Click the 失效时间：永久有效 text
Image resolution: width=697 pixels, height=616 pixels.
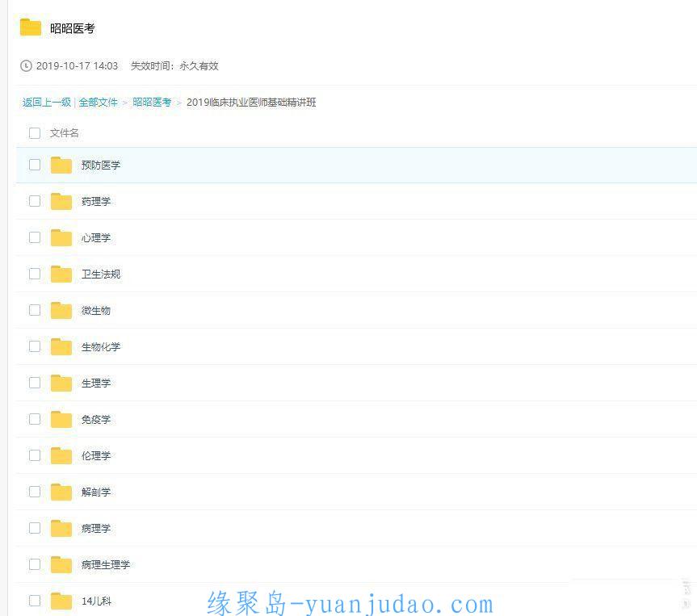pyautogui.click(x=174, y=65)
